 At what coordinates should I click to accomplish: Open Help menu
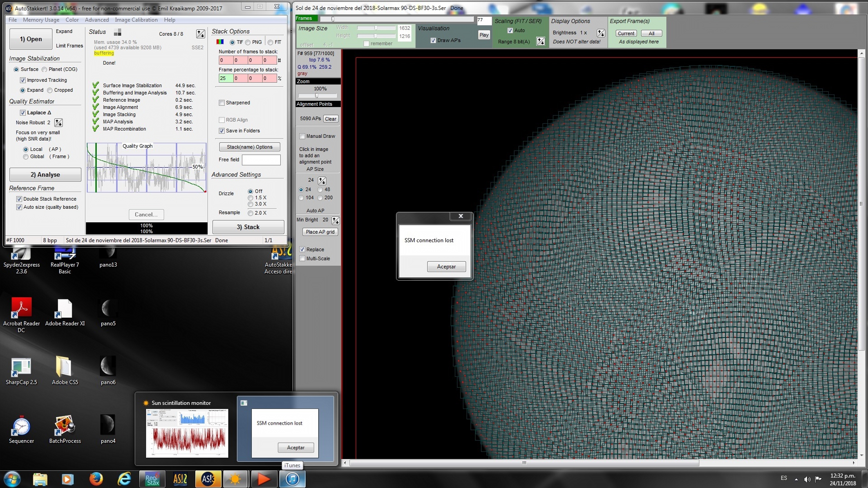(170, 20)
